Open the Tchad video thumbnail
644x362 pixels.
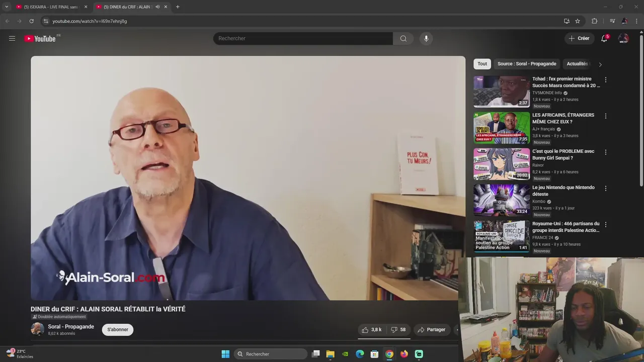click(x=502, y=92)
